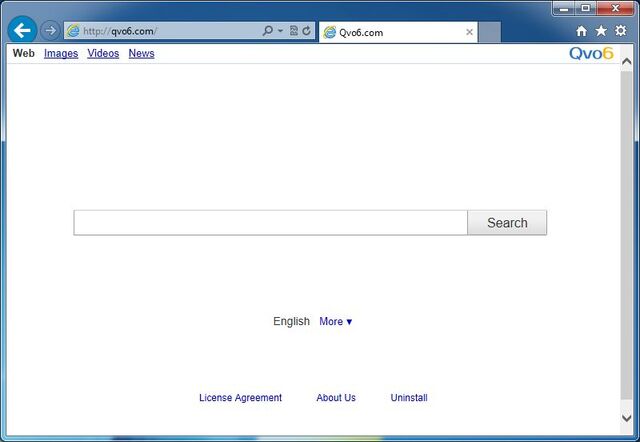The height and width of the screenshot is (442, 640).
Task: Click the address bar search magnifier icon
Action: (x=268, y=31)
